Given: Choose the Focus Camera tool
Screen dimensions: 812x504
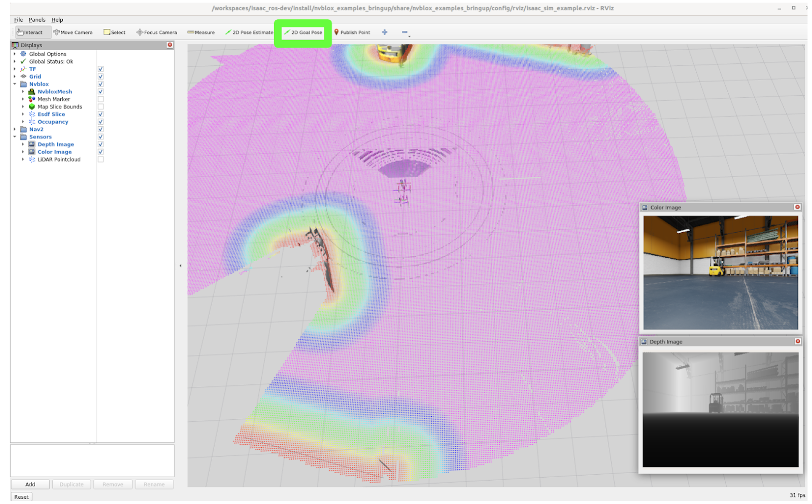Looking at the screenshot, I should point(156,32).
